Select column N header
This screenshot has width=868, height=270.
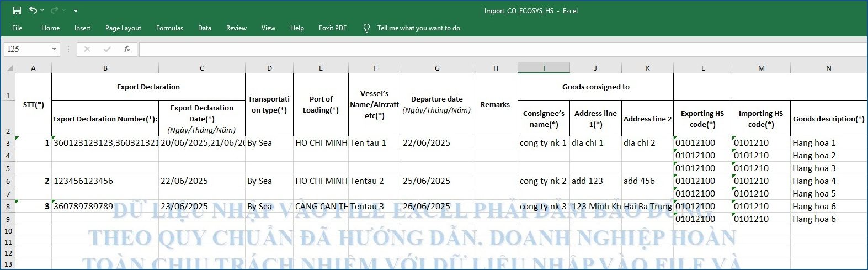coord(829,68)
